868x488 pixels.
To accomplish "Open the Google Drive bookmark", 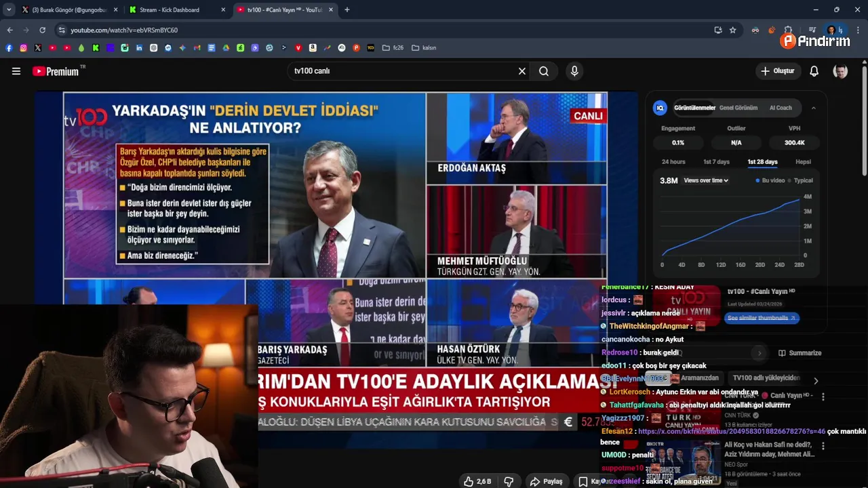I will point(226,48).
